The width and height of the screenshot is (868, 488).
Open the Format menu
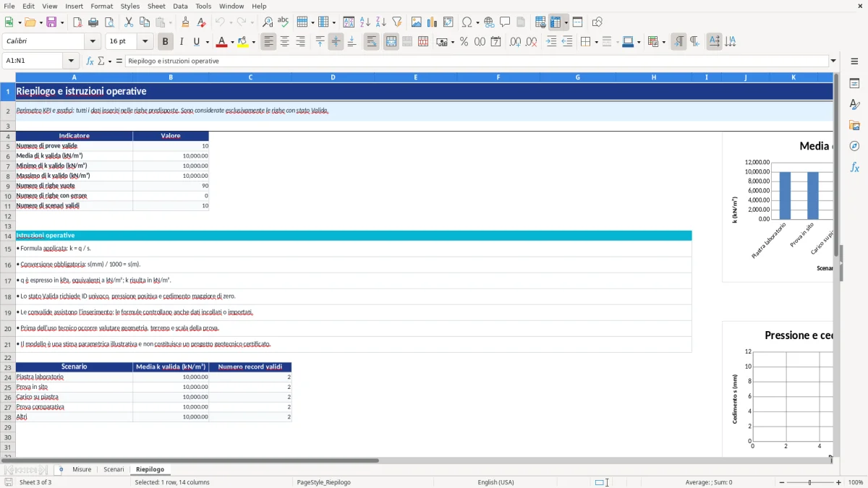click(x=101, y=6)
